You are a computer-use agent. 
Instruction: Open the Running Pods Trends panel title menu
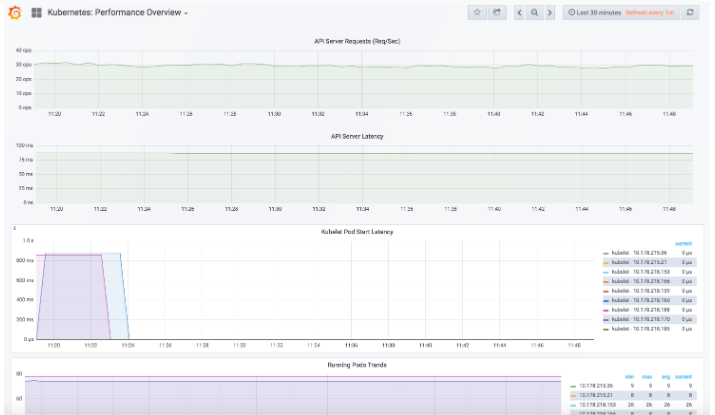point(357,365)
